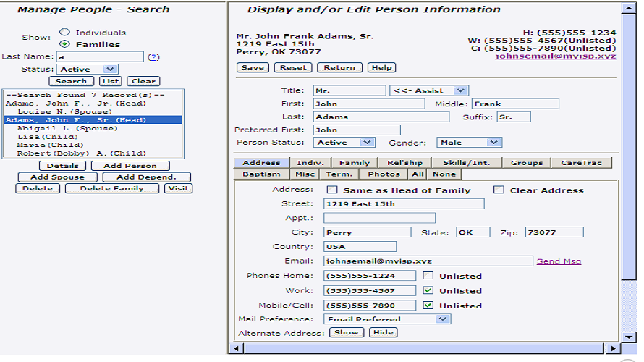Viewport: 644px width, 362px height.
Task: Select Louise N. (Spouse) record
Action: pyautogui.click(x=93, y=111)
